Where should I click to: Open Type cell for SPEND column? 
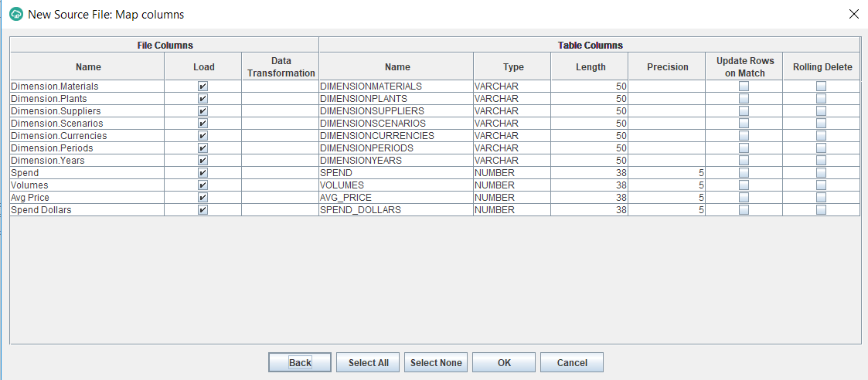tap(512, 173)
